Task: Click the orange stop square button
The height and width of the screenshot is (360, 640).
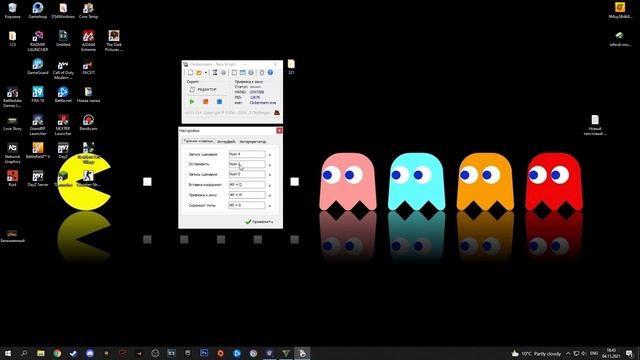Action: pyautogui.click(x=206, y=102)
